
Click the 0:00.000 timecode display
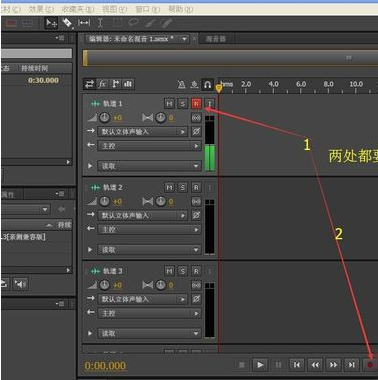point(105,366)
